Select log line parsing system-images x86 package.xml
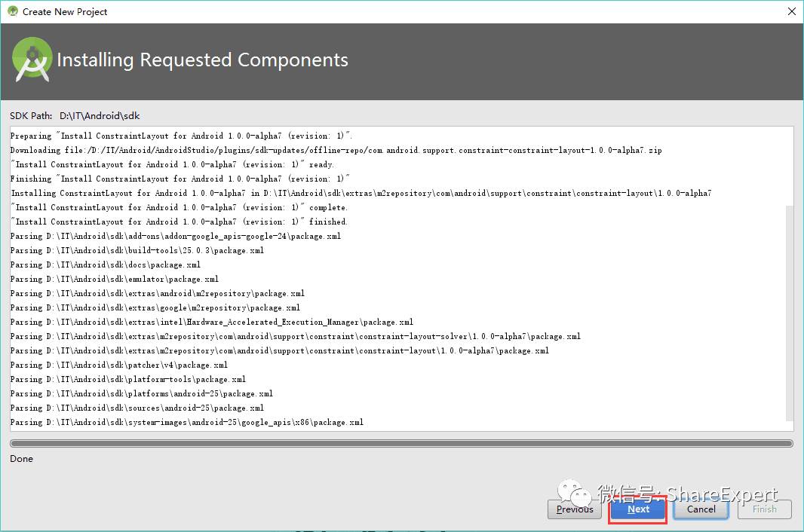Image resolution: width=804 pixels, height=532 pixels. pos(186,422)
